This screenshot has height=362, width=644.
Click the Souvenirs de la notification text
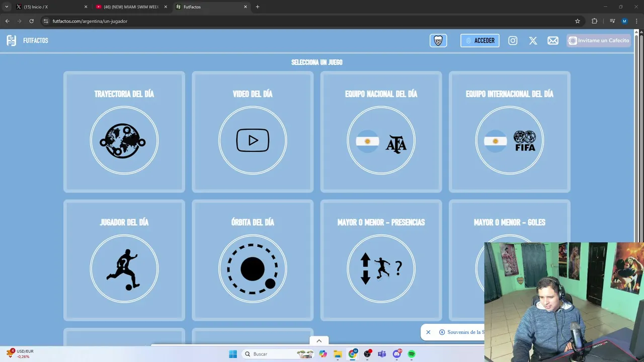click(x=465, y=332)
